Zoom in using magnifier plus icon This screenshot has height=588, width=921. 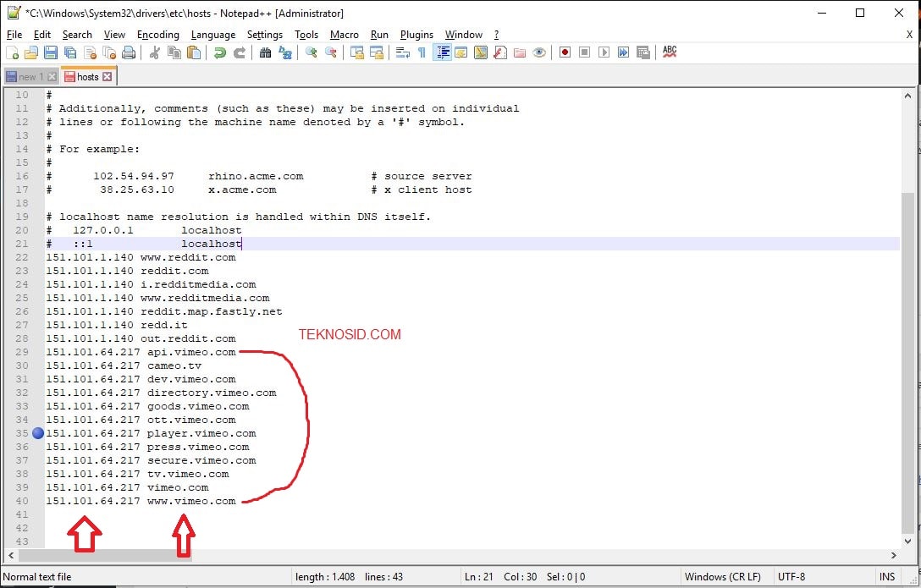tap(312, 52)
